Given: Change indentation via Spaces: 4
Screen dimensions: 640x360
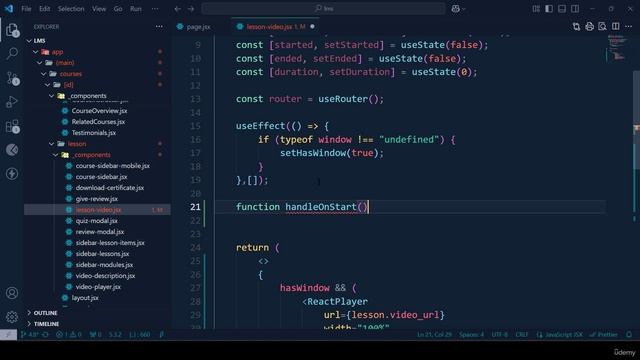Looking at the screenshot, I should click(471, 335).
